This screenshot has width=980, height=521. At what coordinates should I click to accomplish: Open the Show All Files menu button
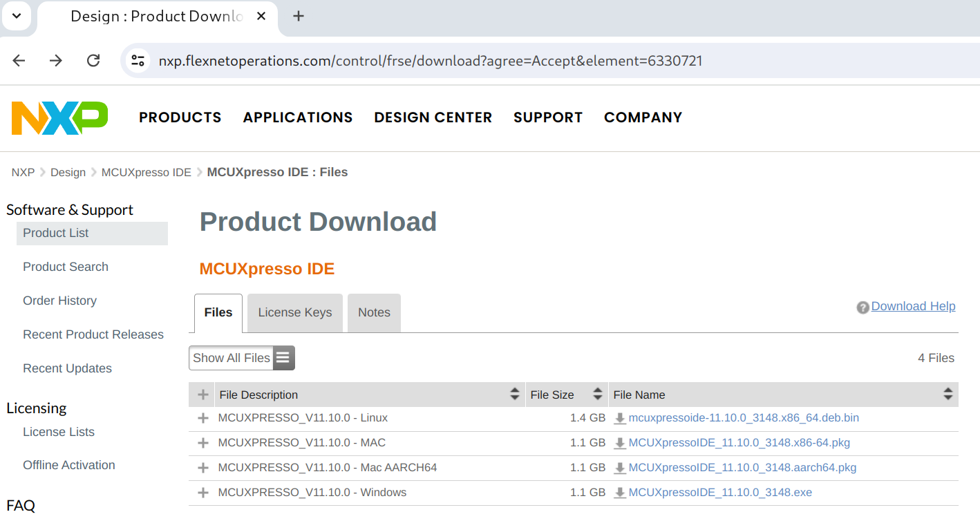coord(242,358)
